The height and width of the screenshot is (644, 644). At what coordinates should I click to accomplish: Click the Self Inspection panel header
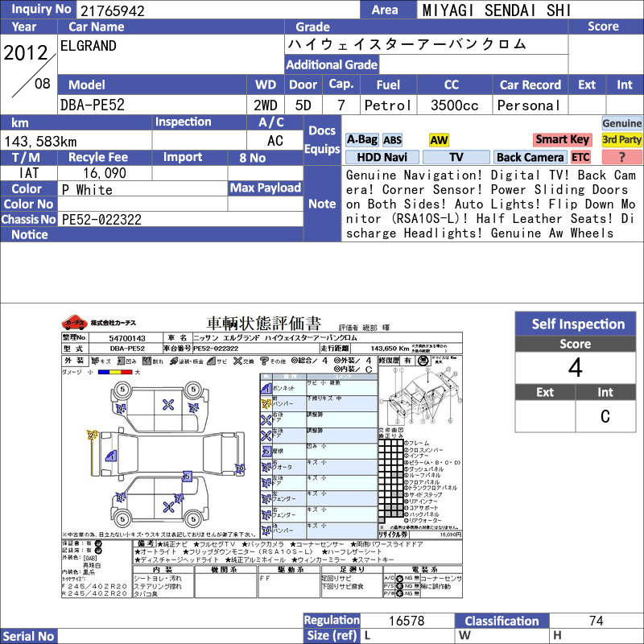click(x=576, y=324)
